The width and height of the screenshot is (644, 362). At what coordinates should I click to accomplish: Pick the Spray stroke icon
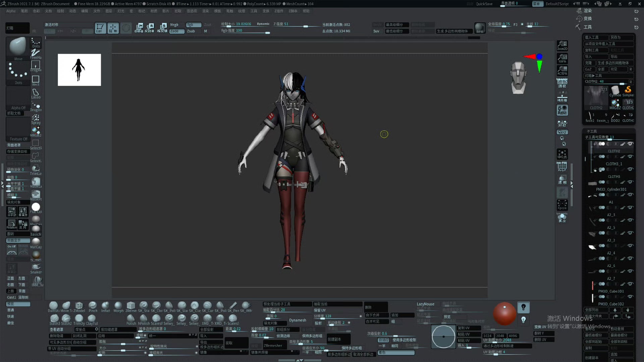click(36, 119)
